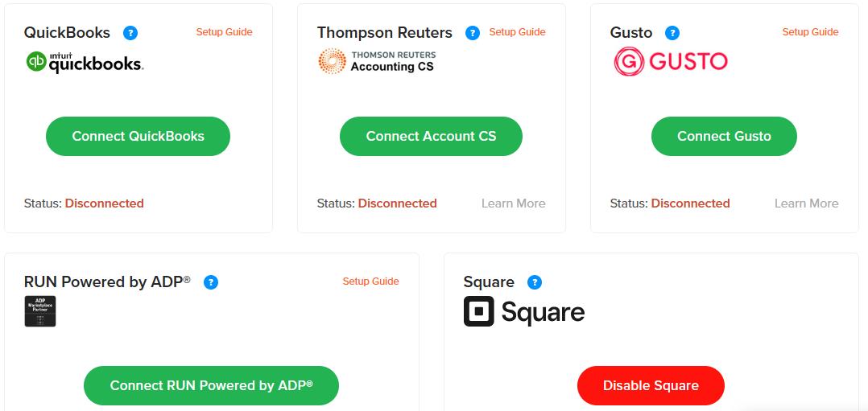The height and width of the screenshot is (411, 868).
Task: Select the Connect Gusto button
Action: point(724,136)
